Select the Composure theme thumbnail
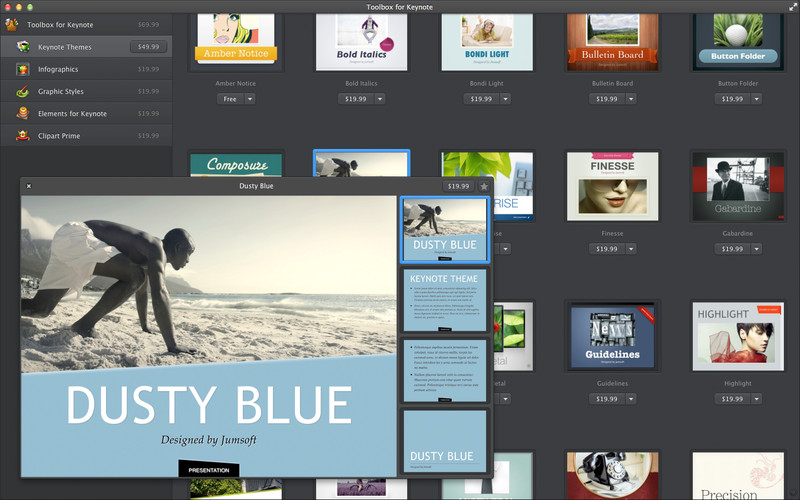The width and height of the screenshot is (800, 500). click(236, 164)
